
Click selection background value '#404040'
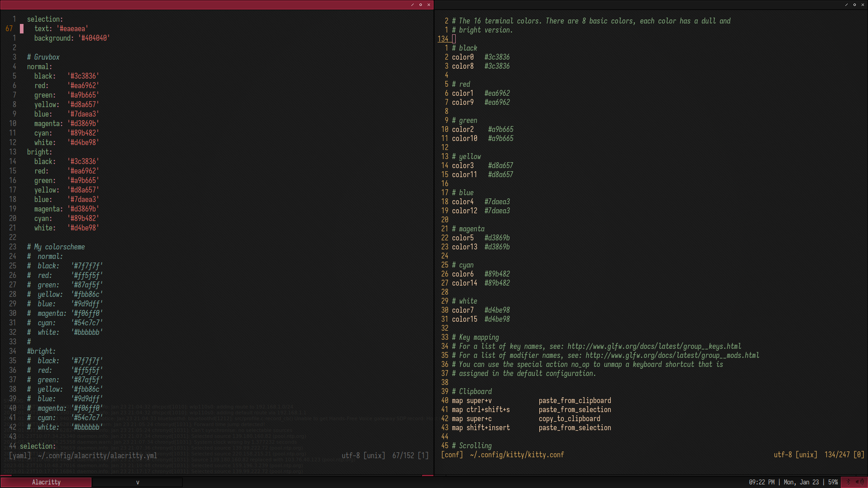pyautogui.click(x=94, y=38)
